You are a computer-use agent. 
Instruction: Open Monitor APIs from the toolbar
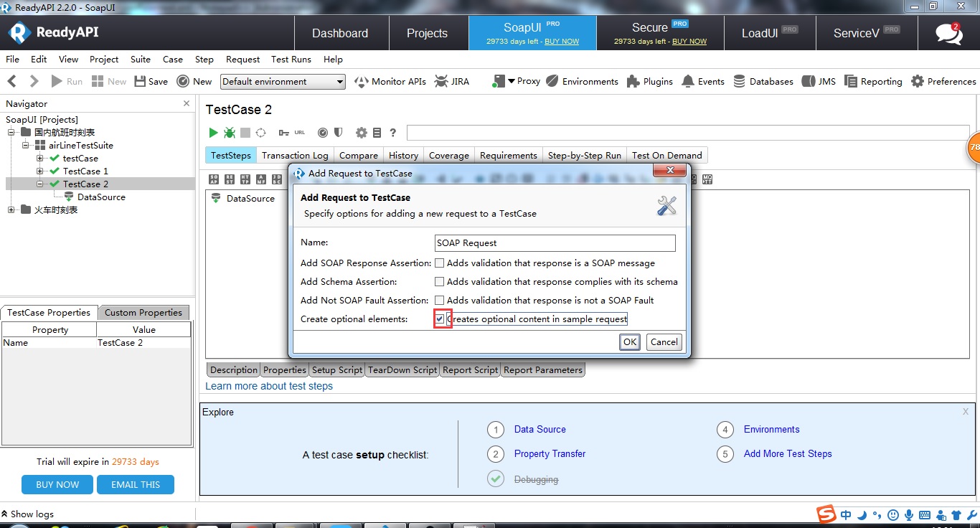click(390, 82)
